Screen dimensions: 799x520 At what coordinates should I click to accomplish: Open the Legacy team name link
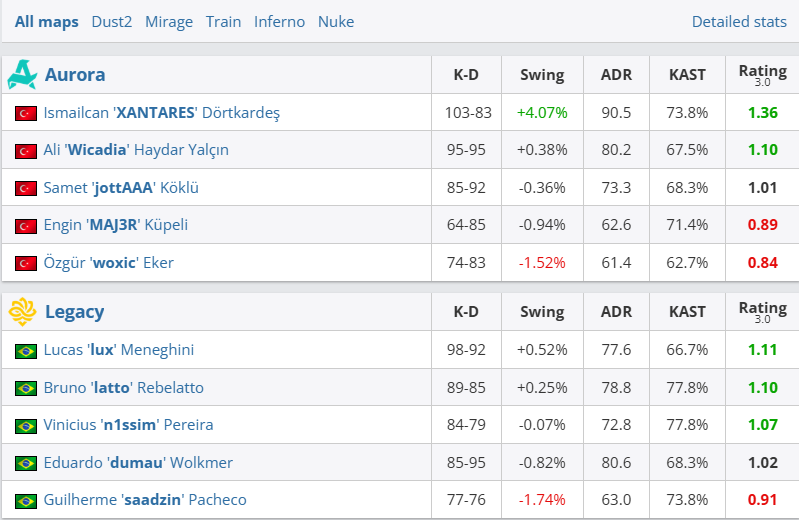pos(74,312)
